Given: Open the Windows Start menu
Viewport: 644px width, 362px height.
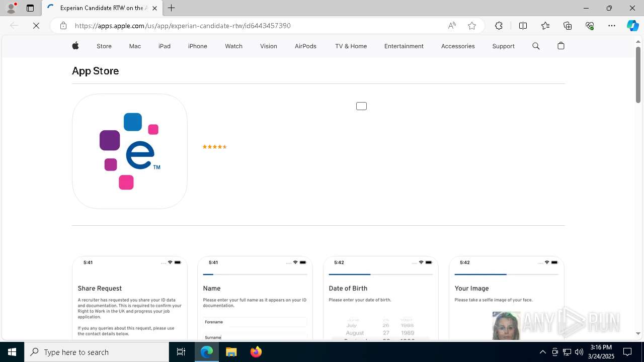Looking at the screenshot, I should coord(12,352).
